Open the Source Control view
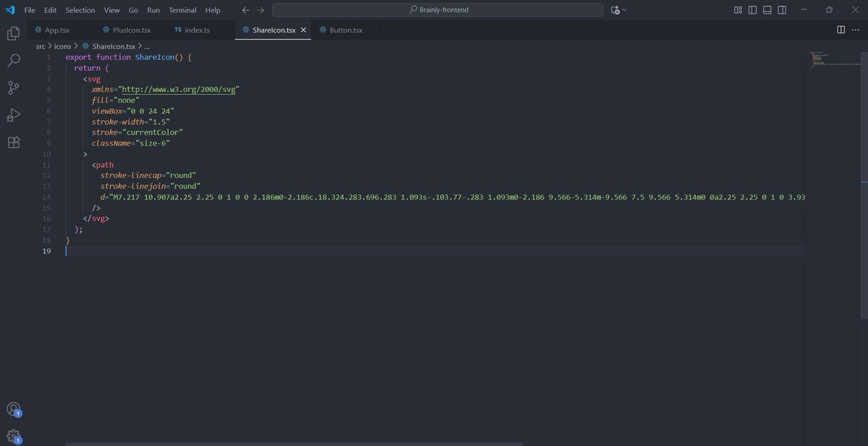The width and height of the screenshot is (868, 446). coord(13,88)
